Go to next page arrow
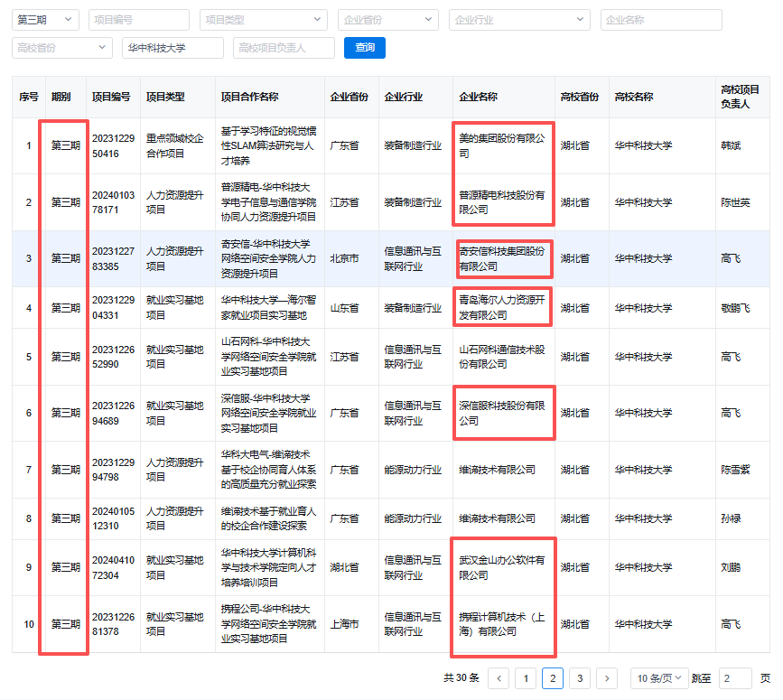Viewport: 783px width, 700px height. pyautogui.click(x=607, y=678)
